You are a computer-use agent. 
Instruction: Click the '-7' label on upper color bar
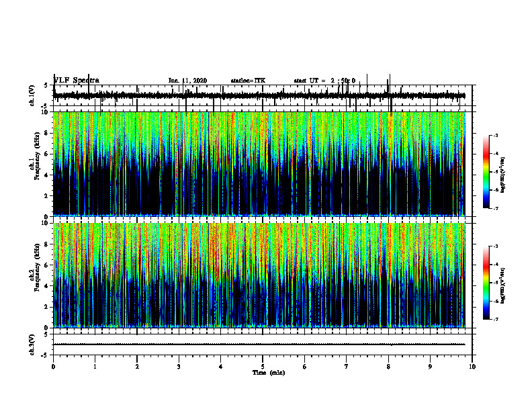495,208
